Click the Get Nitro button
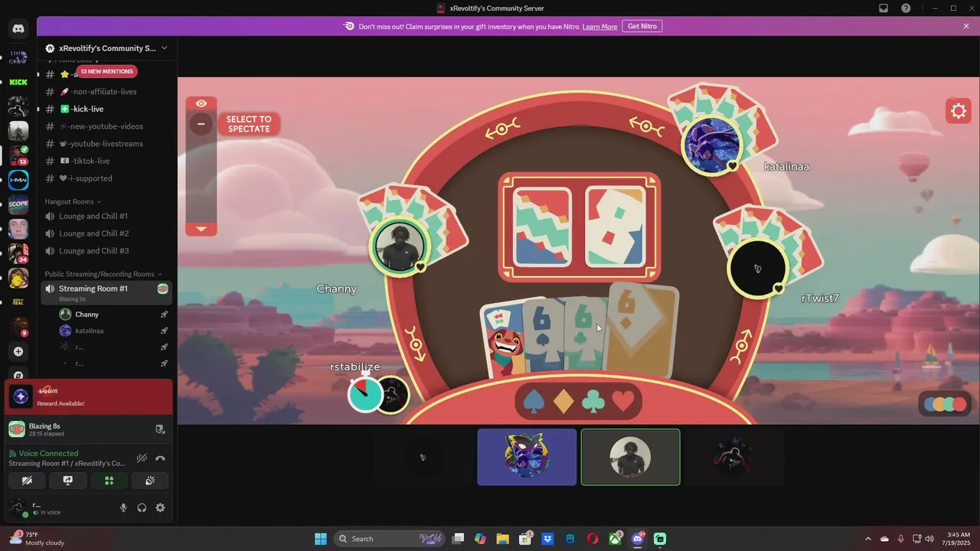Image resolution: width=980 pixels, height=551 pixels. click(x=642, y=26)
